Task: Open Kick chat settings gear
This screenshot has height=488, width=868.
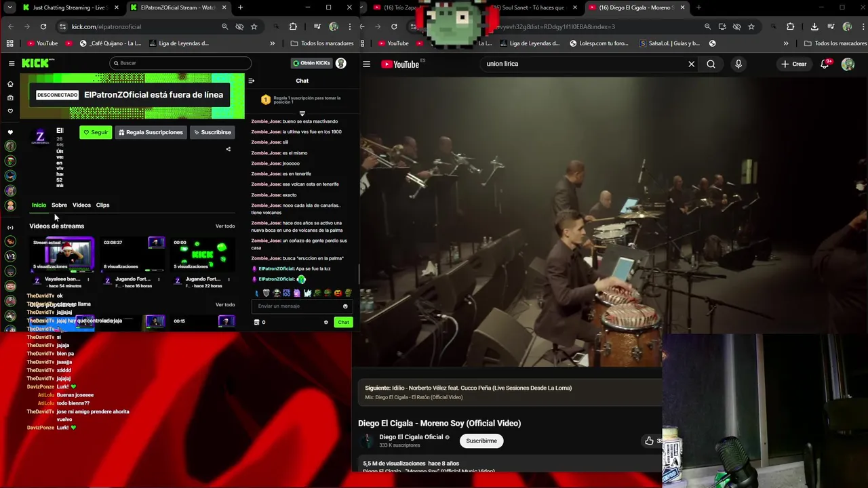Action: pyautogui.click(x=325, y=323)
